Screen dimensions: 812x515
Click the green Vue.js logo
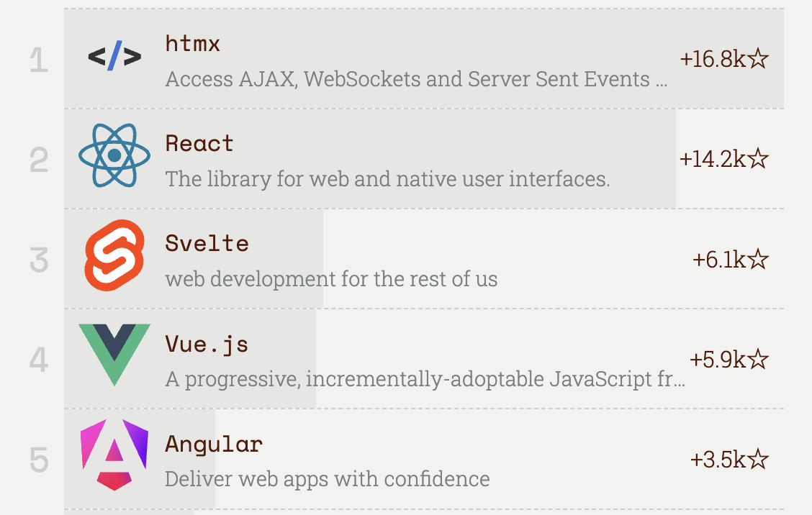tap(114, 355)
